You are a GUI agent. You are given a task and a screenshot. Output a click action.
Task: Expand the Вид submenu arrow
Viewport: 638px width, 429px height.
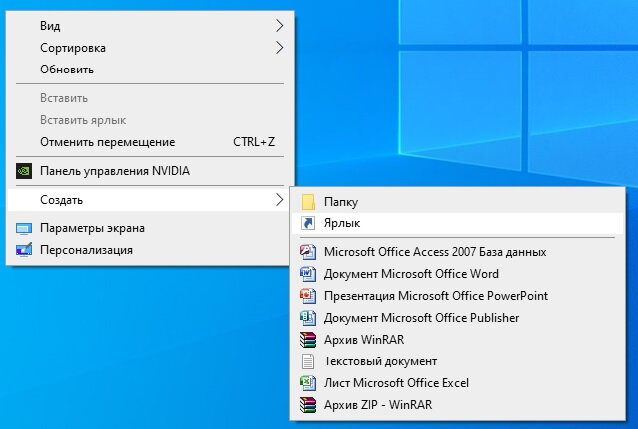pyautogui.click(x=280, y=26)
